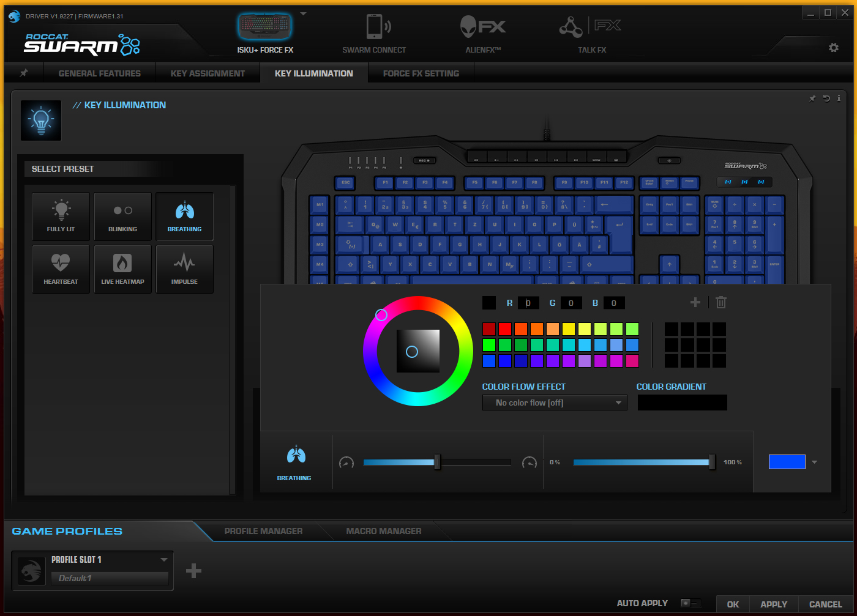Select the pure red color swatch
Image resolution: width=857 pixels, height=616 pixels.
coord(505,329)
